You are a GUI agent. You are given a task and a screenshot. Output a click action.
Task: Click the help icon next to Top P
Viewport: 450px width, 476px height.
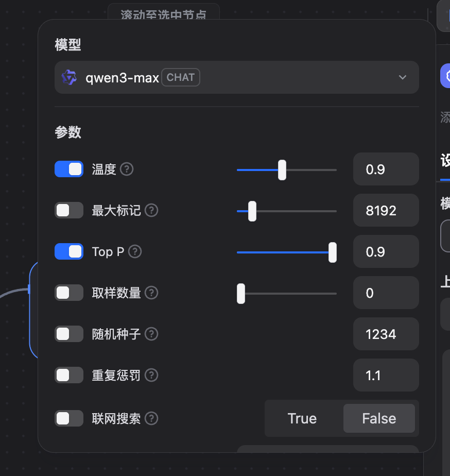134,252
